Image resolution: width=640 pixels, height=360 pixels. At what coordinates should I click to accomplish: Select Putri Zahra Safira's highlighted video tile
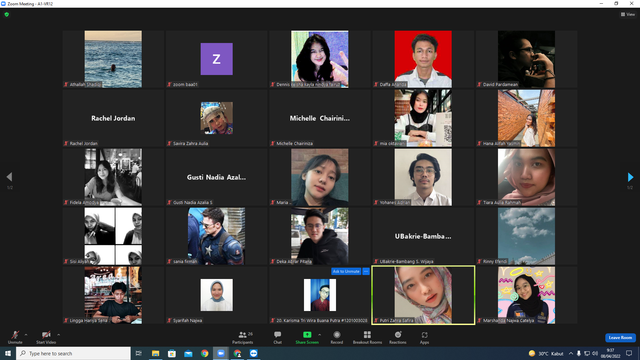(x=423, y=295)
